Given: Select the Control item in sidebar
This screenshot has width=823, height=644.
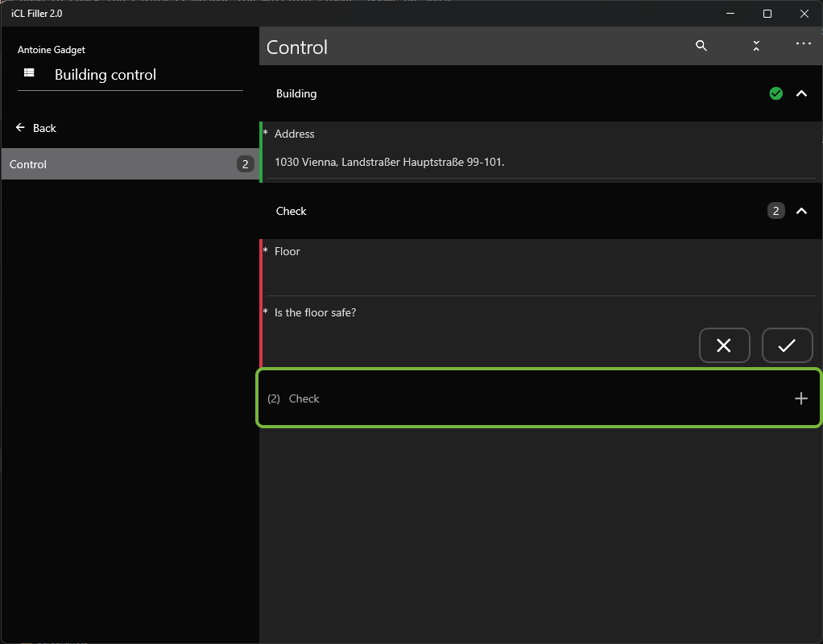Looking at the screenshot, I should [130, 164].
